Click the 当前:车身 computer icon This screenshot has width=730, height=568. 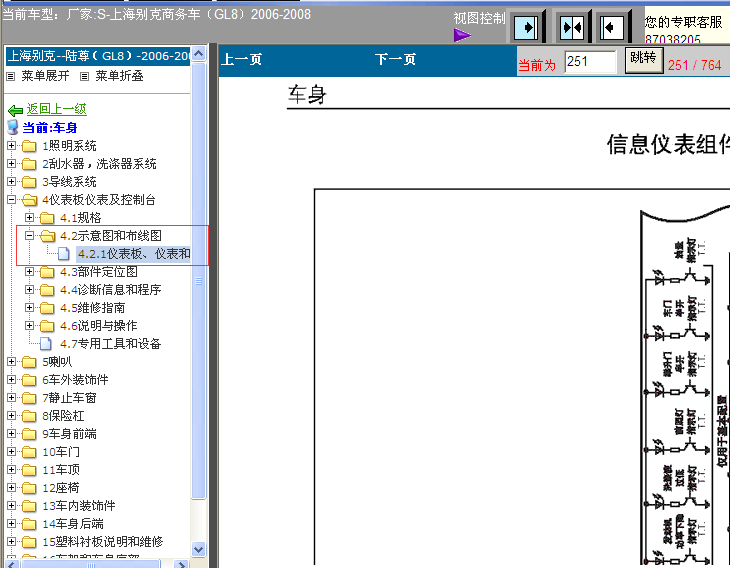pos(13,128)
